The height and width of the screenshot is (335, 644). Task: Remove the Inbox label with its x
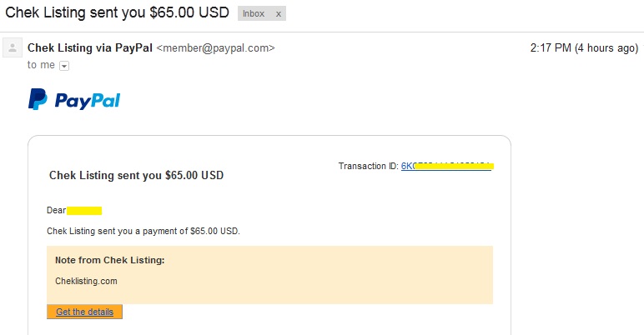coord(279,14)
